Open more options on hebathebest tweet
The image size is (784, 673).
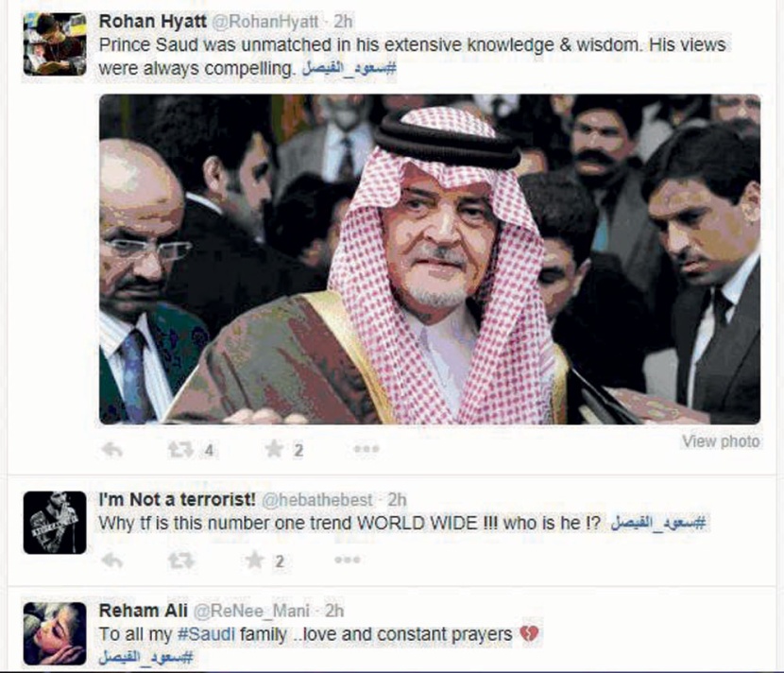[347, 560]
